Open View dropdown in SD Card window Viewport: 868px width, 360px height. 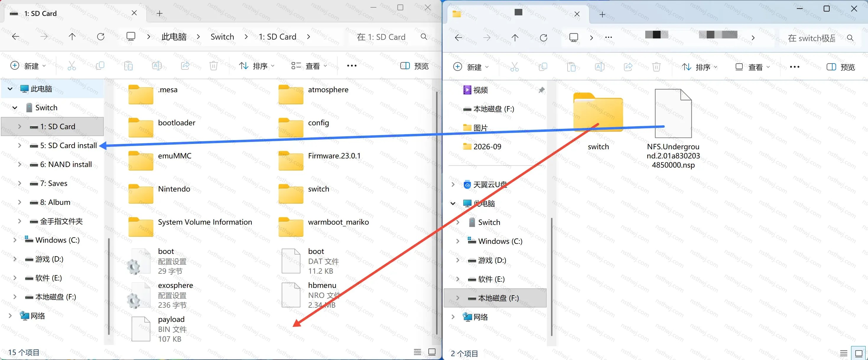point(309,66)
